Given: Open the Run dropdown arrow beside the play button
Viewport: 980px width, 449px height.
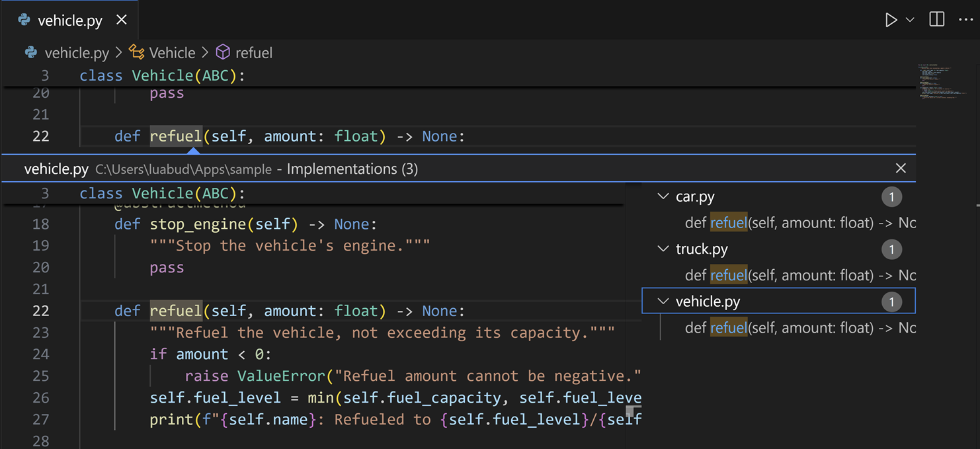Looking at the screenshot, I should [x=910, y=20].
